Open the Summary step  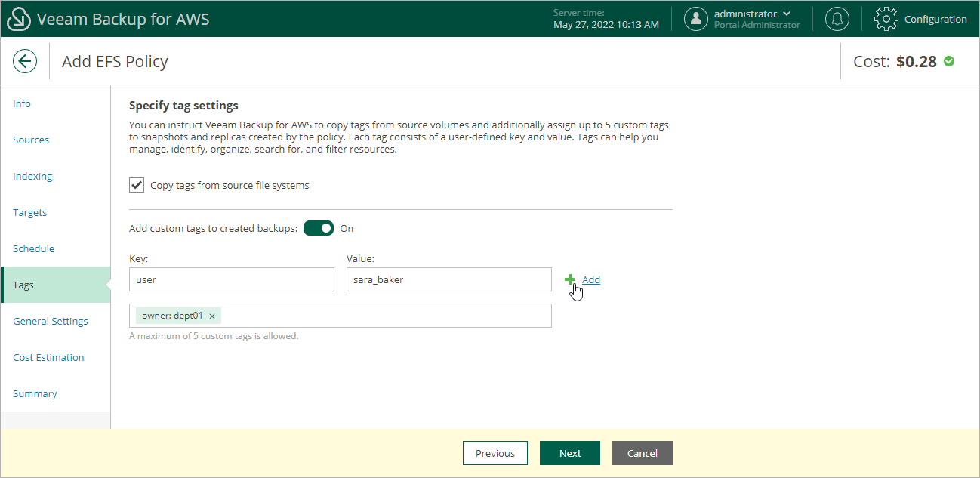(35, 393)
